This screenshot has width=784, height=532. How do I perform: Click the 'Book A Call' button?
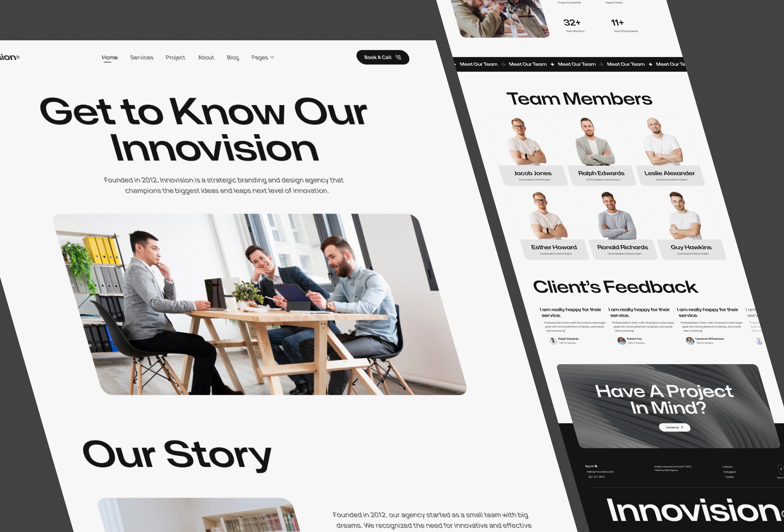[383, 57]
